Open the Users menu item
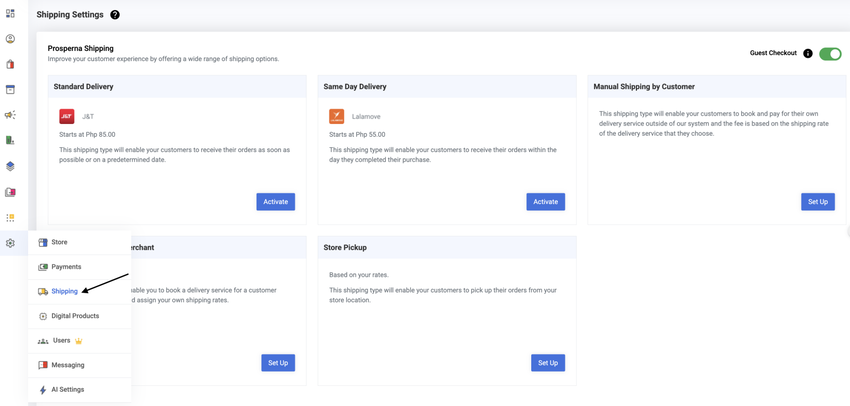 coord(61,340)
